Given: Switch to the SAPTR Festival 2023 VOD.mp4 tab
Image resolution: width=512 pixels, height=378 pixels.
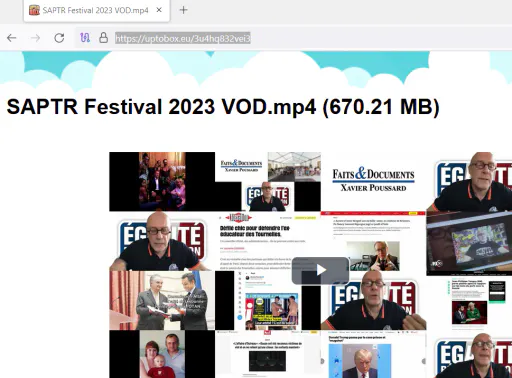Looking at the screenshot, I should pyautogui.click(x=96, y=10).
